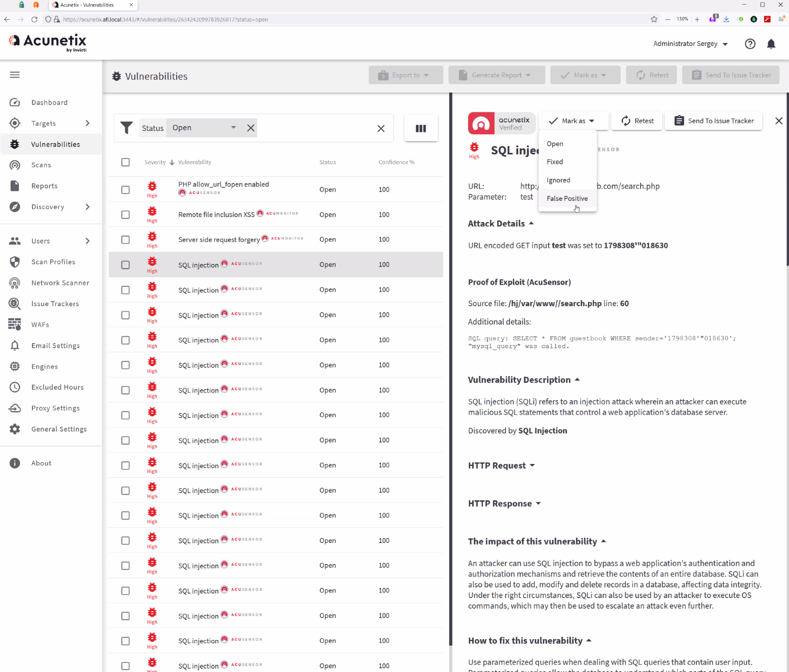
Task: Select False Positive from Mark as menu
Action: click(x=567, y=199)
